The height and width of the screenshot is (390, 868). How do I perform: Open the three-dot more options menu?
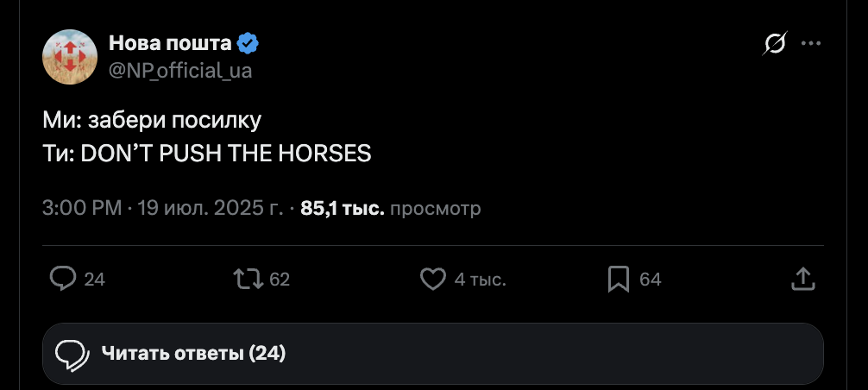(x=811, y=44)
